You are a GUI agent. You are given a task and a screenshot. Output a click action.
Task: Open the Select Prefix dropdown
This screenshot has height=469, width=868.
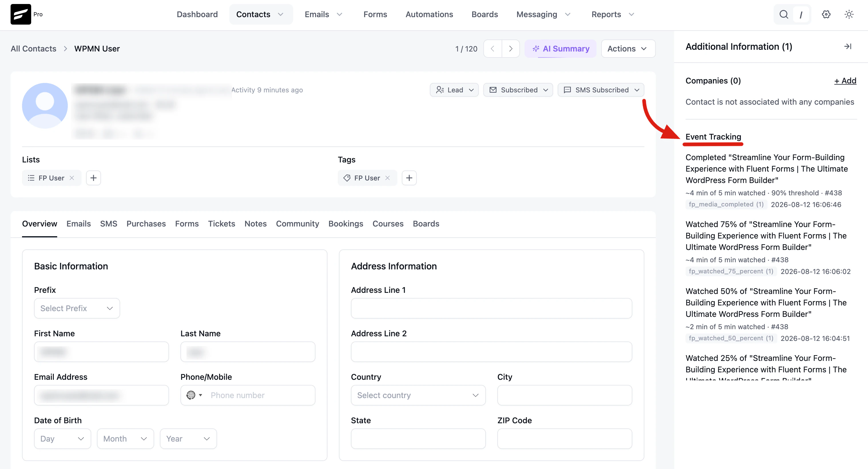tap(77, 308)
